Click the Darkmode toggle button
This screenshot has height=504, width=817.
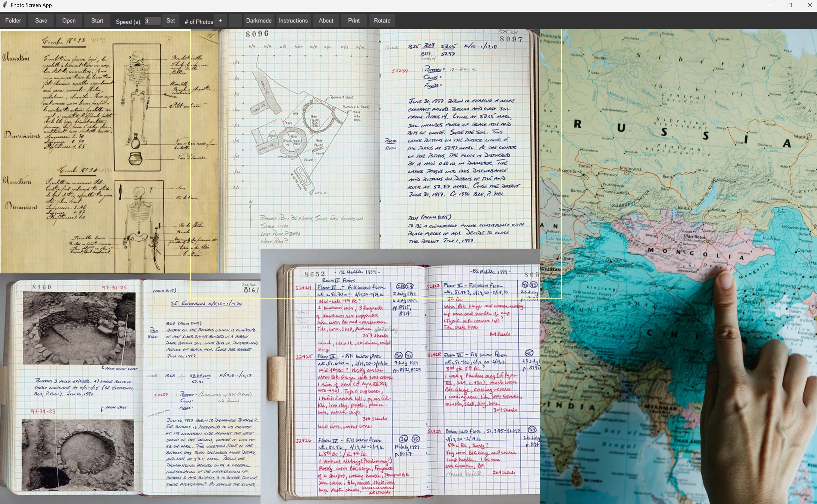[x=259, y=20]
